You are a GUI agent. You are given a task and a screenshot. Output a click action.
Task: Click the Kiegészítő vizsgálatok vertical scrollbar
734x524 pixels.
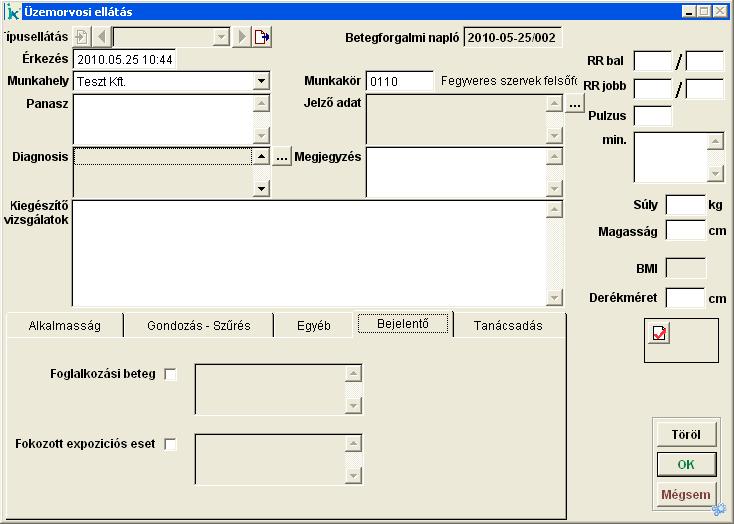tap(555, 252)
